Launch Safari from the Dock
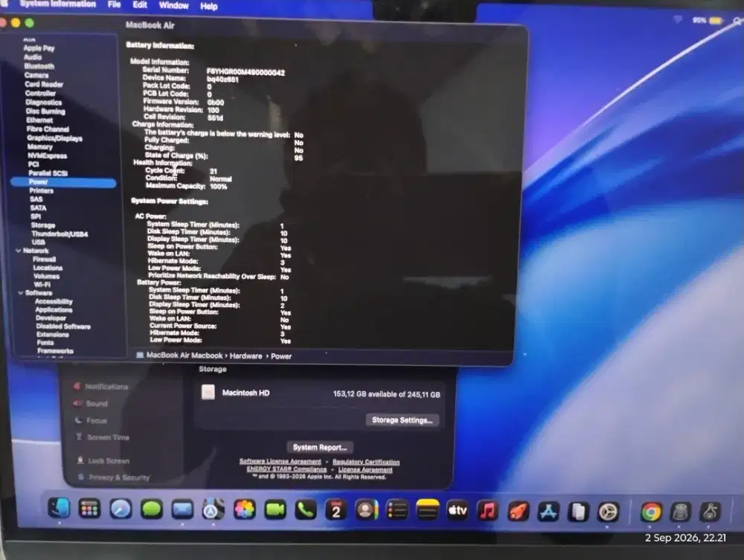The height and width of the screenshot is (560, 744). click(x=121, y=509)
